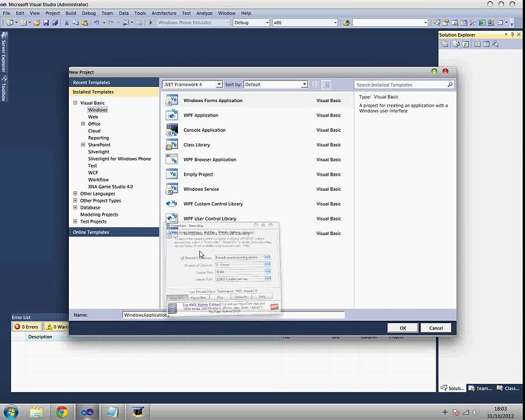Click the Open File folder icon
525x420 pixels.
(37, 23)
